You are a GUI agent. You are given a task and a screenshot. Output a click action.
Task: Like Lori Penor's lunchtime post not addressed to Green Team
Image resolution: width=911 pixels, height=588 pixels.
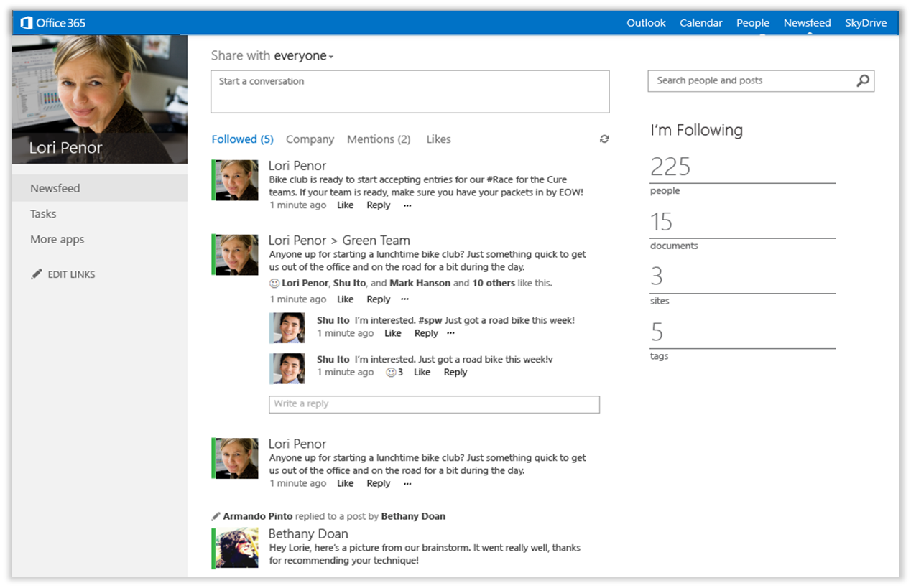[x=345, y=483]
